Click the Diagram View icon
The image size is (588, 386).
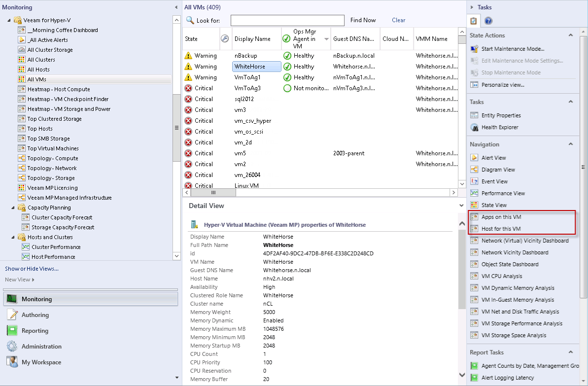tap(474, 170)
